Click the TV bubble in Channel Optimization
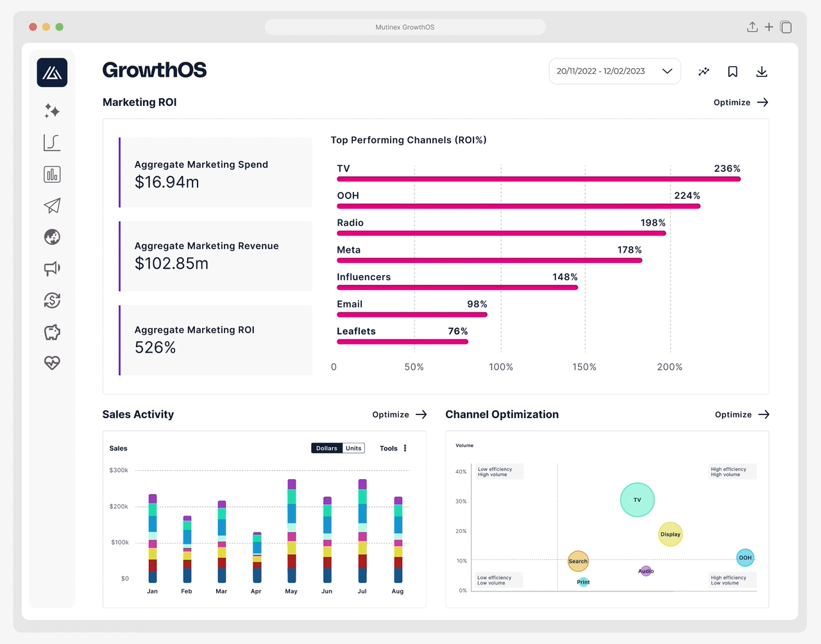 [637, 500]
